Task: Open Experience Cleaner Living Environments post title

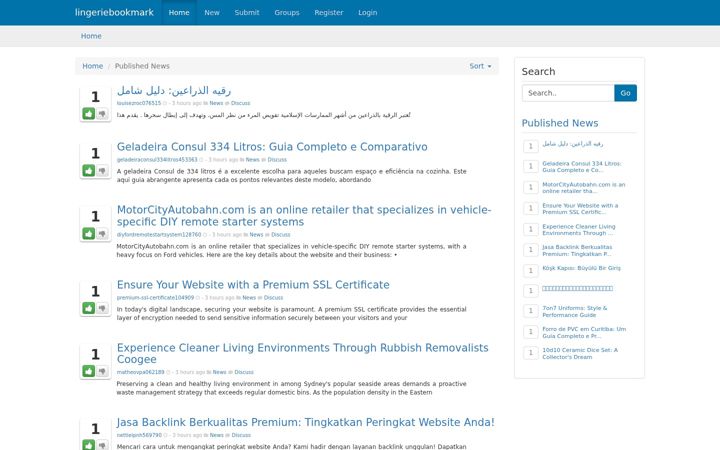Action: coord(303,354)
